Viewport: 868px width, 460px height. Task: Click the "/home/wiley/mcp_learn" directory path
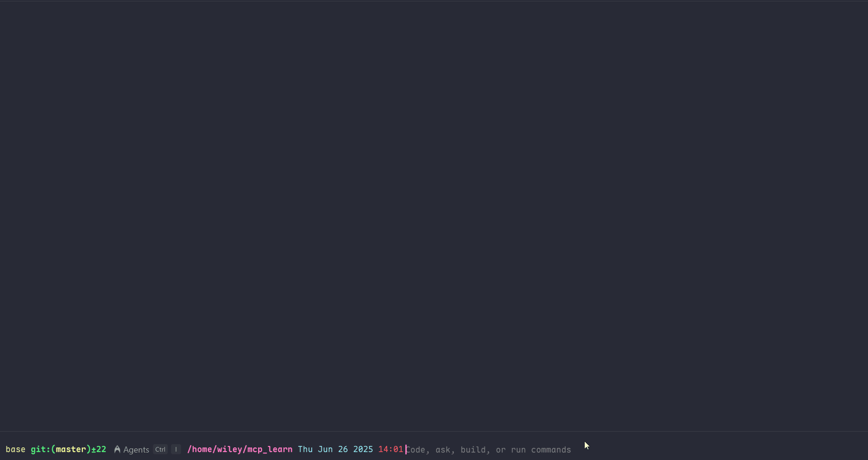point(240,449)
